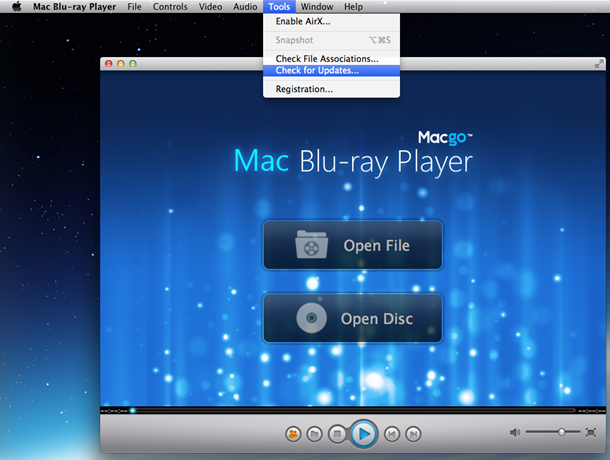Open the Video menu
This screenshot has height=460, width=610.
pos(210,7)
